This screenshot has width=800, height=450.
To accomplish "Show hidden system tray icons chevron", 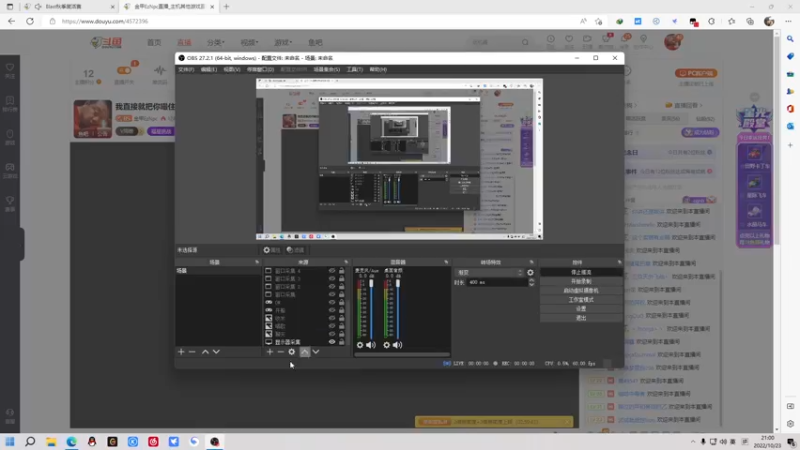I will pos(693,442).
